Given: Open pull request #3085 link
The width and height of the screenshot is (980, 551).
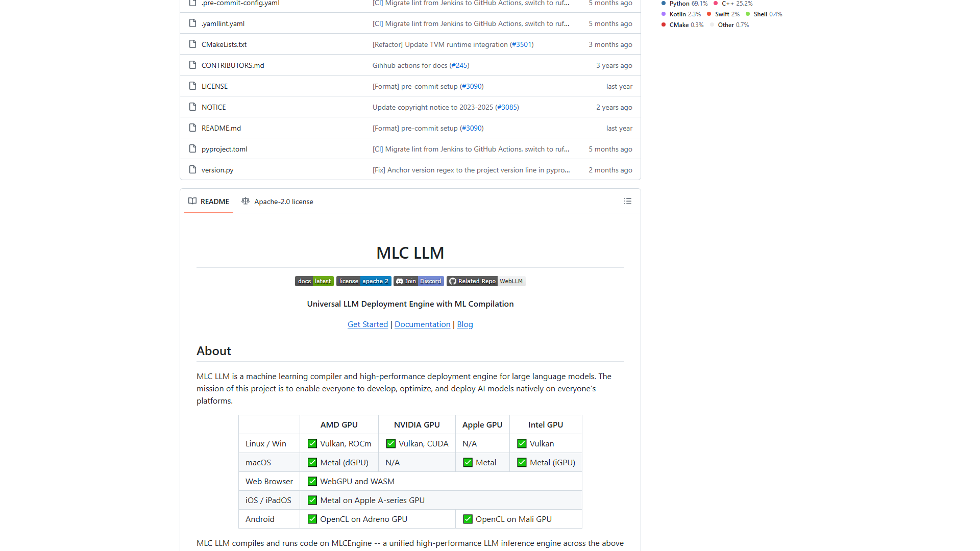Looking at the screenshot, I should tap(507, 107).
